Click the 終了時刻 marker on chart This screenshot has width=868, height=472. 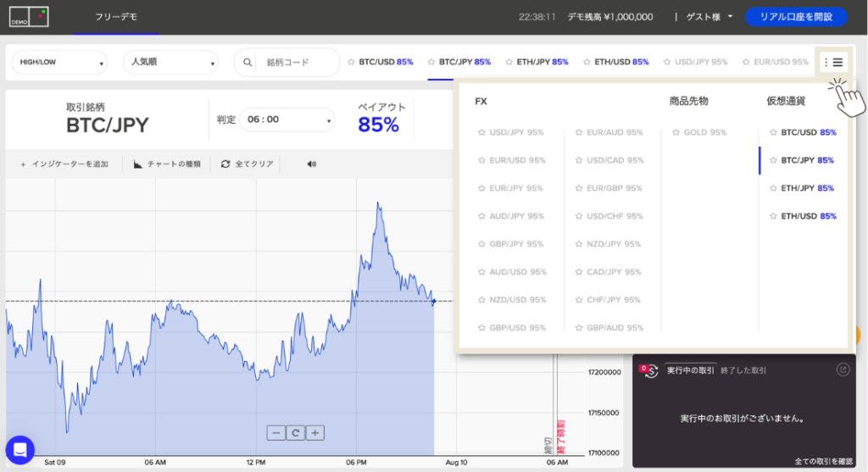[561, 437]
